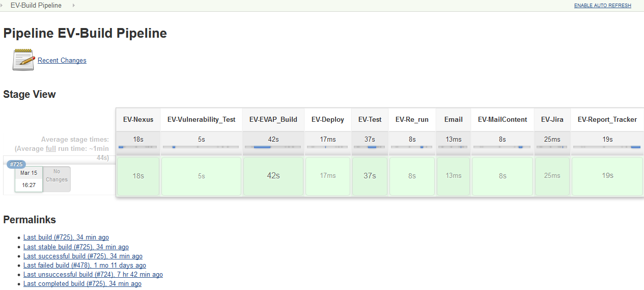
Task: Click the Mar 15 16:27 build date box
Action: point(29,179)
